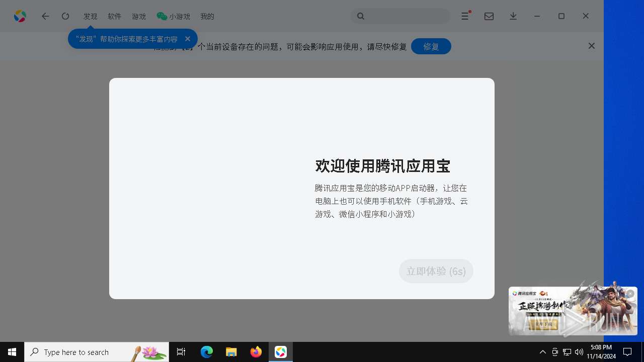
Task: Switch to the 软件 tab
Action: (115, 17)
